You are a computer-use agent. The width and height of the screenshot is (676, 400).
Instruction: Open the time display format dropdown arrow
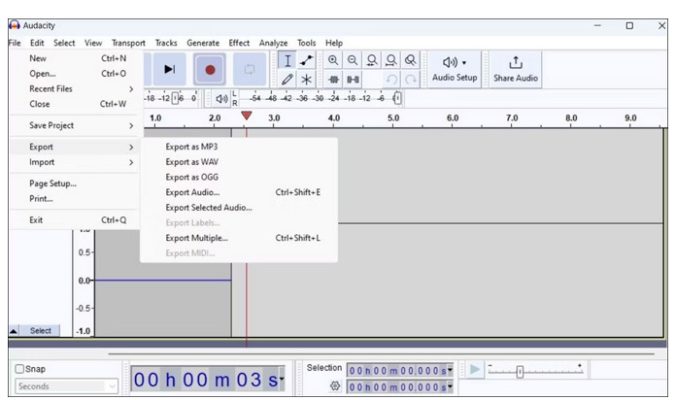coord(282,379)
